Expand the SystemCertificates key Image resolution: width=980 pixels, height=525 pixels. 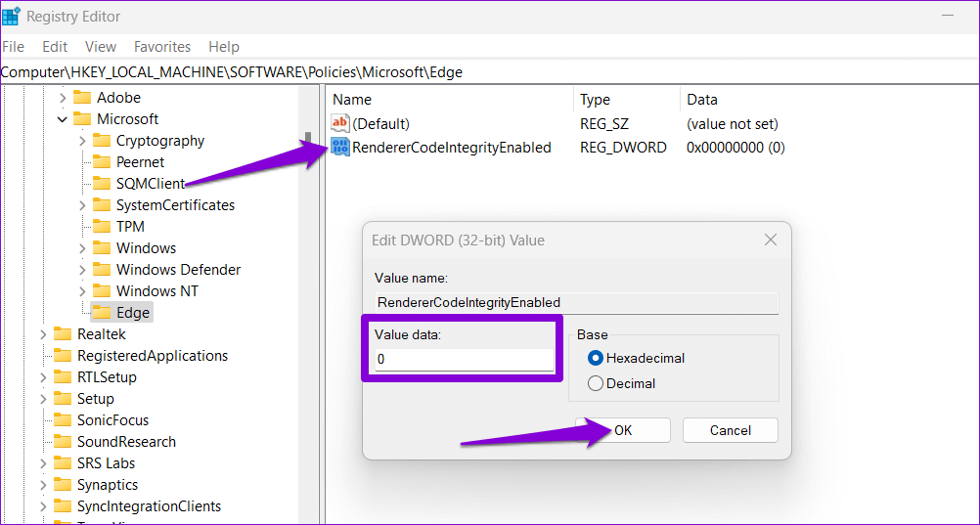(82, 205)
